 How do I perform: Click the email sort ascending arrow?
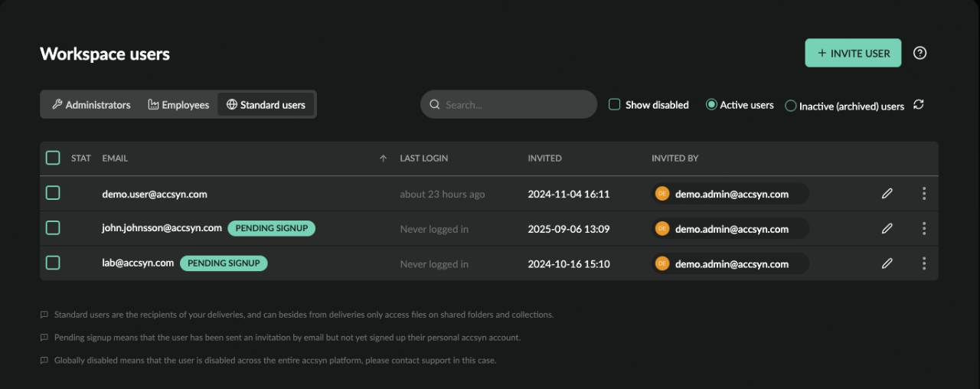383,159
